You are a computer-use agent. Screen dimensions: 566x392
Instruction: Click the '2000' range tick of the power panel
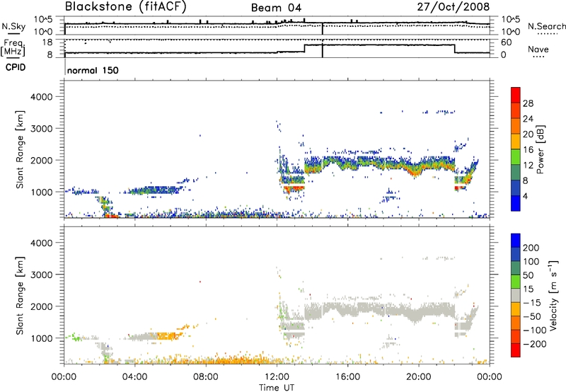coord(42,160)
